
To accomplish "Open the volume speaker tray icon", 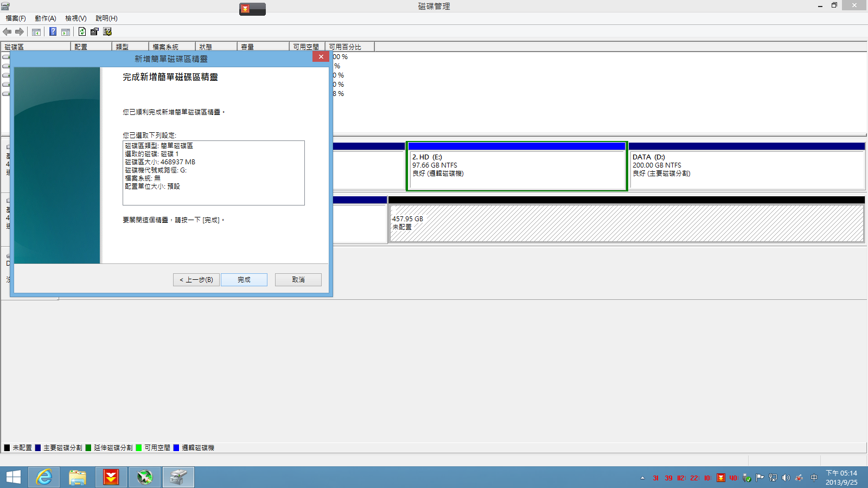I will coord(786,478).
